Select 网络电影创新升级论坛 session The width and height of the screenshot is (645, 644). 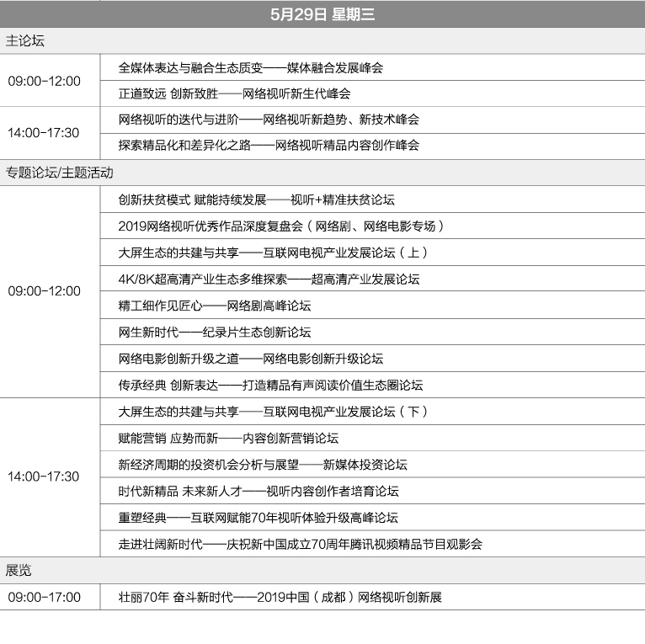pos(251,359)
